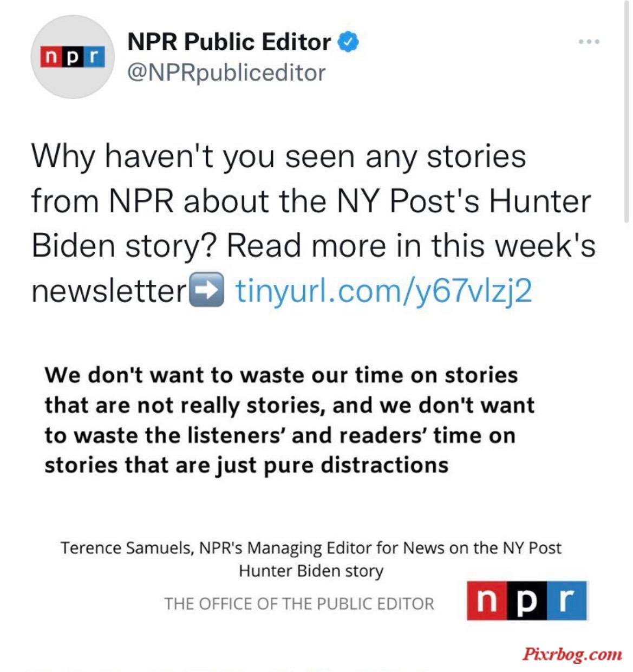This screenshot has height=672, width=633.
Task: Click the blue verified badge
Action: (x=349, y=42)
